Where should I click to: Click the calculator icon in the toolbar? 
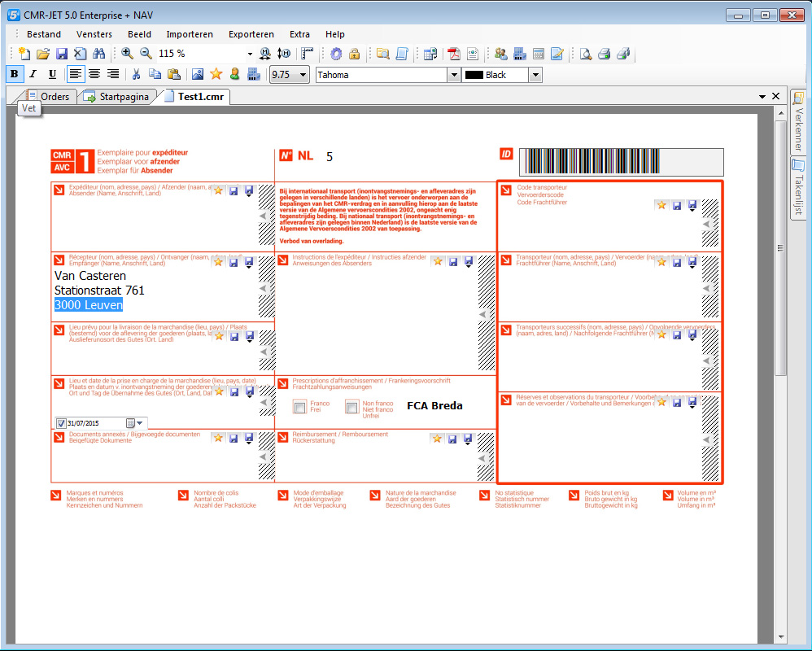tap(538, 54)
